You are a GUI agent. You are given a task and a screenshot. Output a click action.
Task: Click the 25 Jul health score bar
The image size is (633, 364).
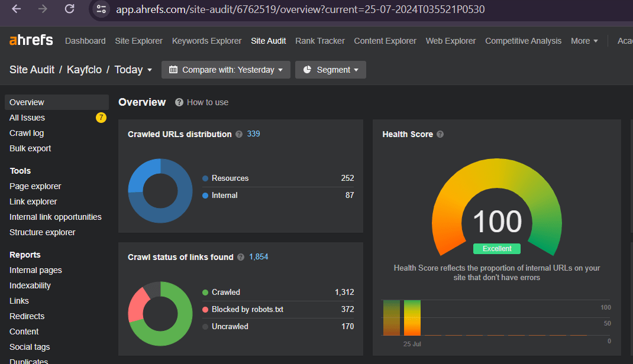(412, 317)
